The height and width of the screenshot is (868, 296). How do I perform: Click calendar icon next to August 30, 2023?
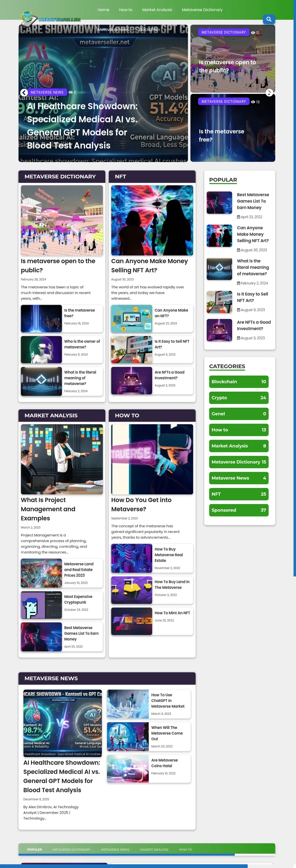[238, 250]
